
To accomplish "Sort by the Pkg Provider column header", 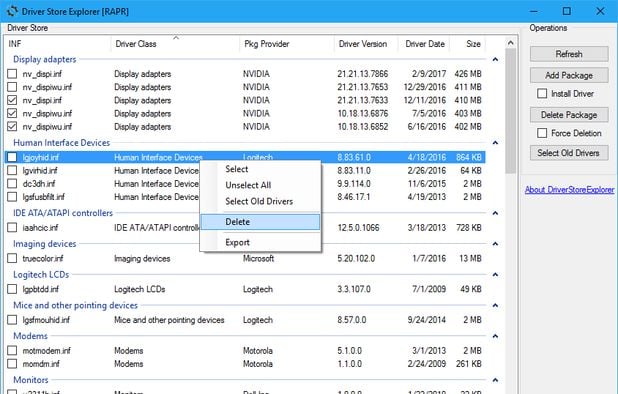I will (x=287, y=44).
